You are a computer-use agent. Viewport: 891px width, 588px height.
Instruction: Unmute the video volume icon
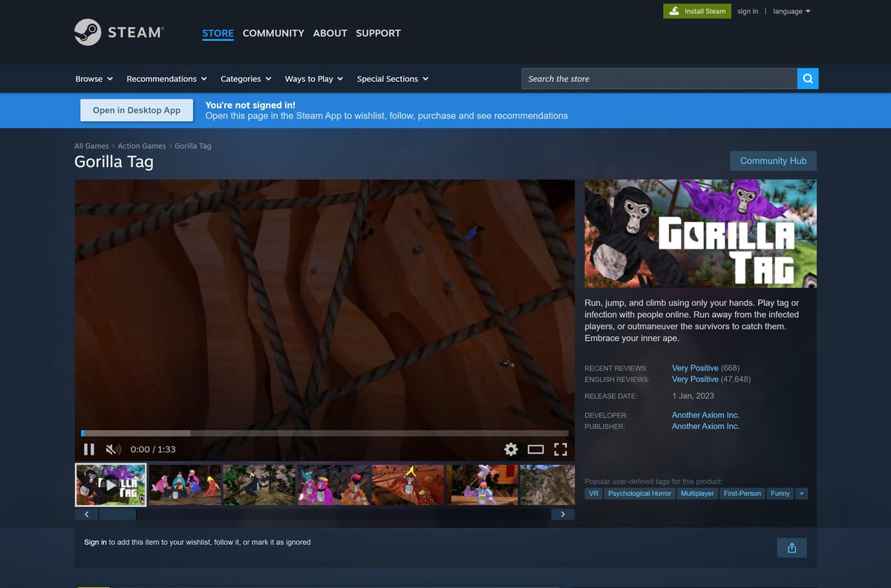[x=113, y=449]
